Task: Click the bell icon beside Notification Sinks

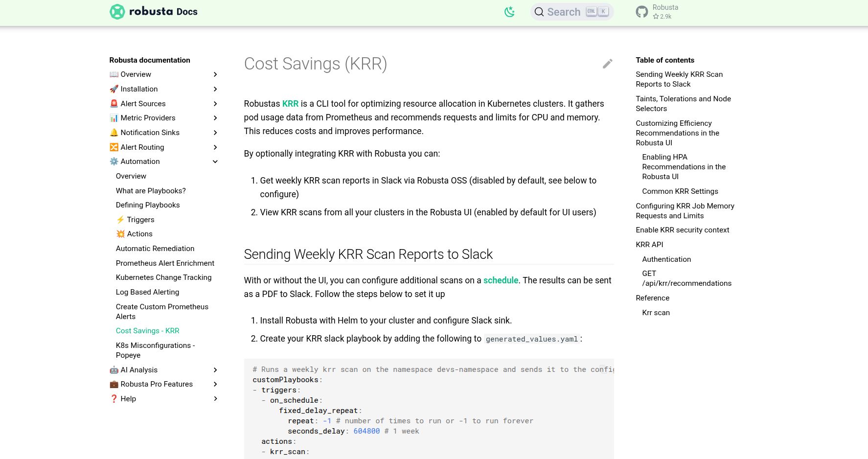Action: click(x=114, y=132)
